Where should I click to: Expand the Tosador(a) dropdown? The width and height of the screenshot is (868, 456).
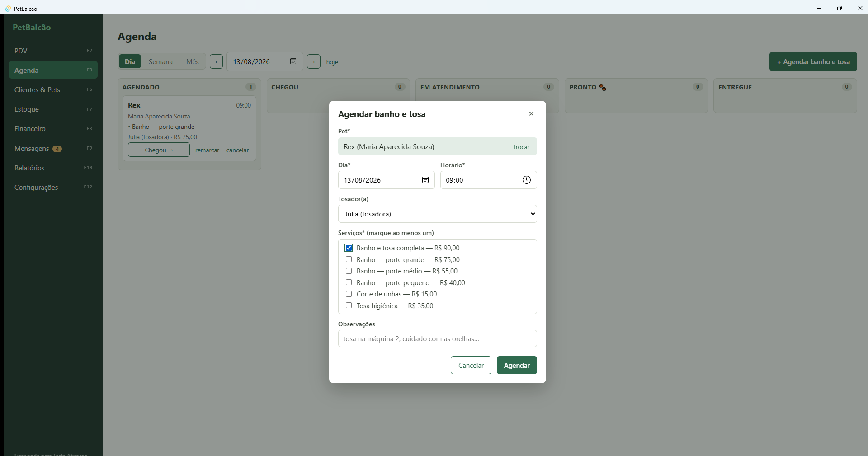(x=437, y=214)
